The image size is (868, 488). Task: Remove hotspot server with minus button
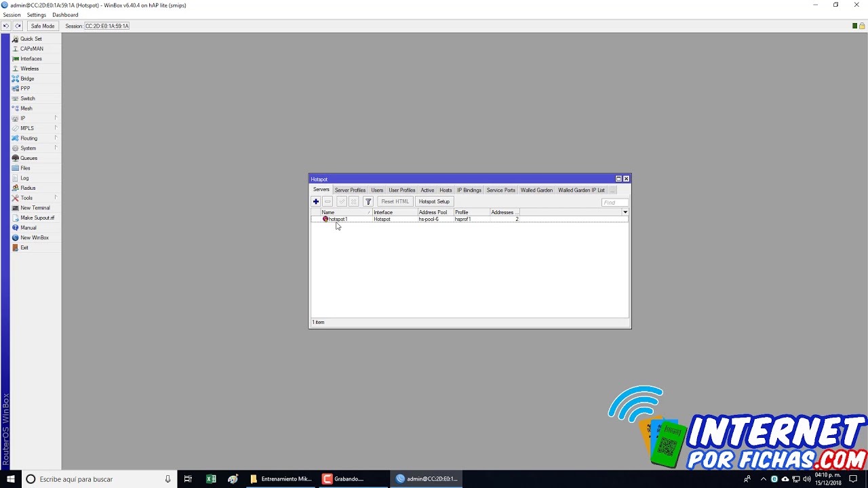coord(328,201)
